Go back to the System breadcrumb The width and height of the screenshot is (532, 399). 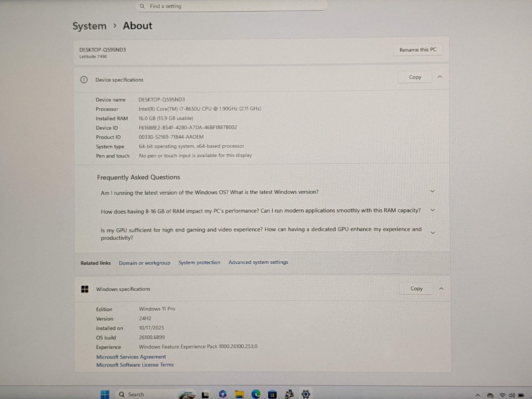click(x=89, y=26)
